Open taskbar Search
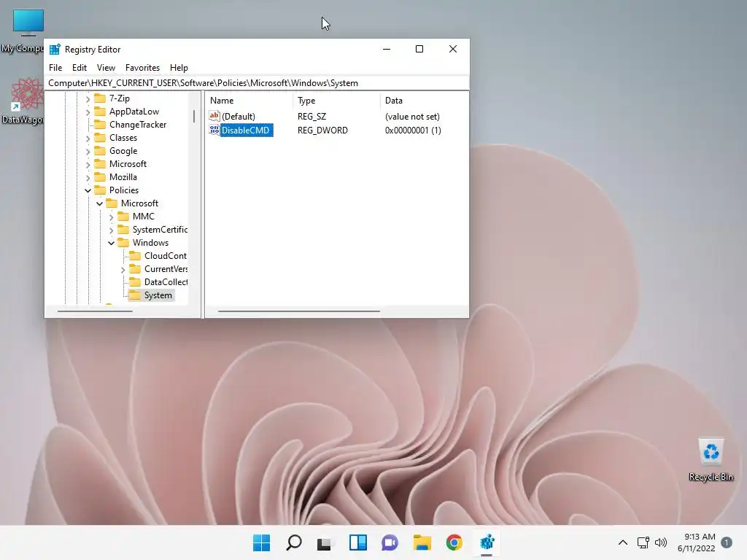This screenshot has height=560, width=747. 294,542
